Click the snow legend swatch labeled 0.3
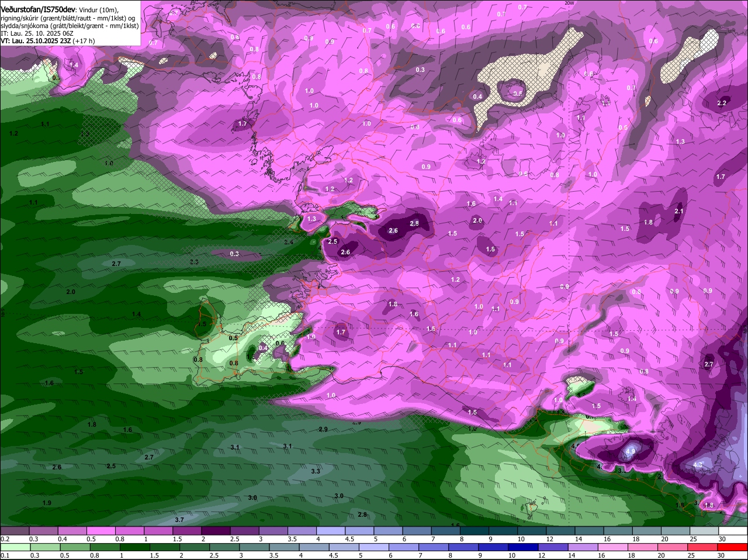This screenshot has width=748, height=560. coord(43,531)
